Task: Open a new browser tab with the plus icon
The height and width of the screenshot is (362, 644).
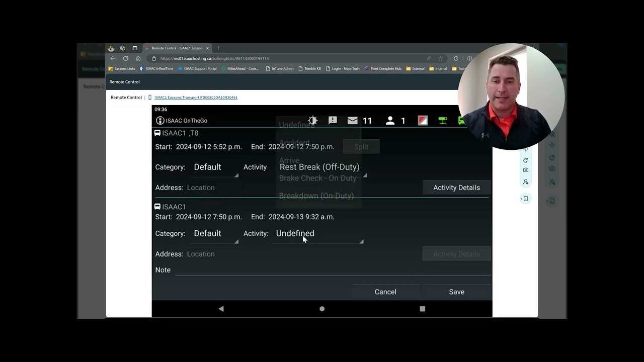Action: 218,48
